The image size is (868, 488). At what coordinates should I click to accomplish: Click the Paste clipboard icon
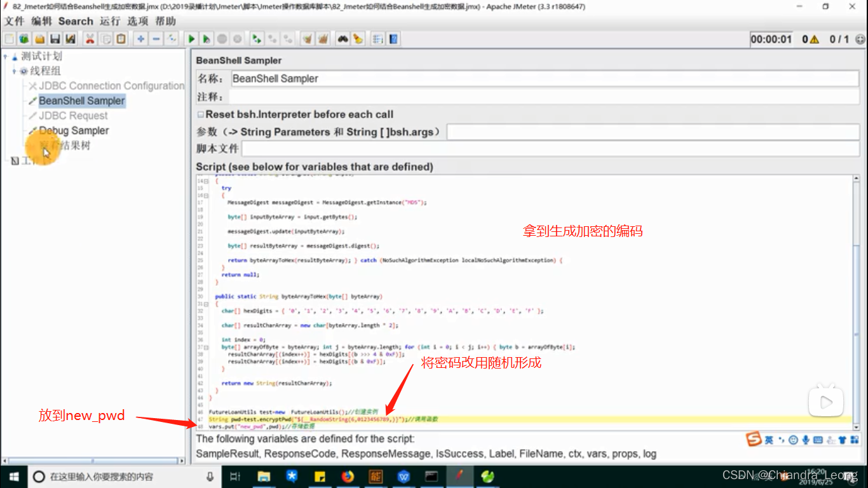click(121, 39)
